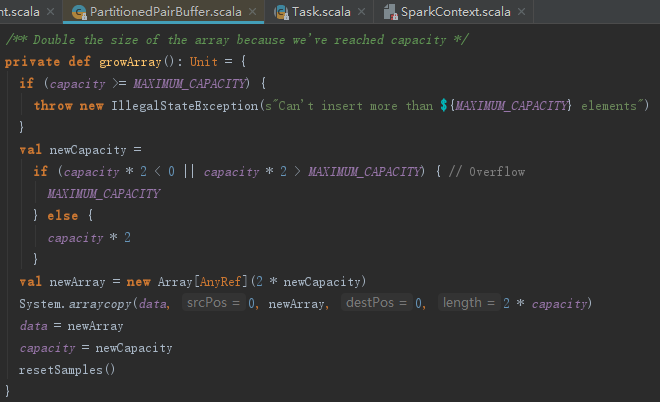The width and height of the screenshot is (660, 402).
Task: Click the length parameter hint
Action: coord(469,303)
